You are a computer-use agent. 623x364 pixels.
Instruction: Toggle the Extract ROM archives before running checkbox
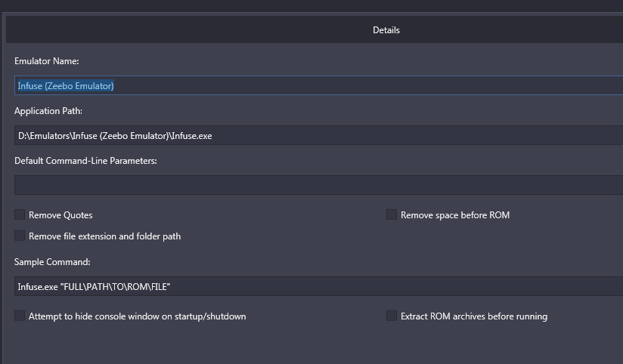pyautogui.click(x=392, y=316)
